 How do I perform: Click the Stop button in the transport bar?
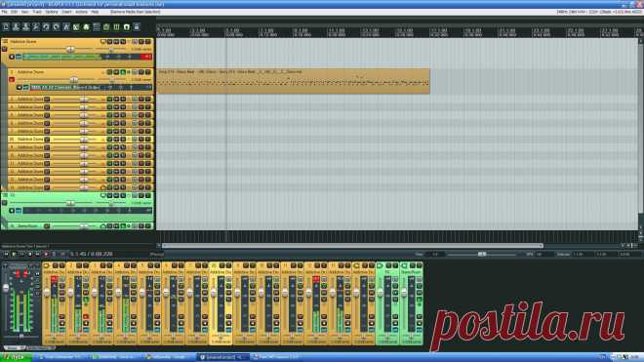30,255
